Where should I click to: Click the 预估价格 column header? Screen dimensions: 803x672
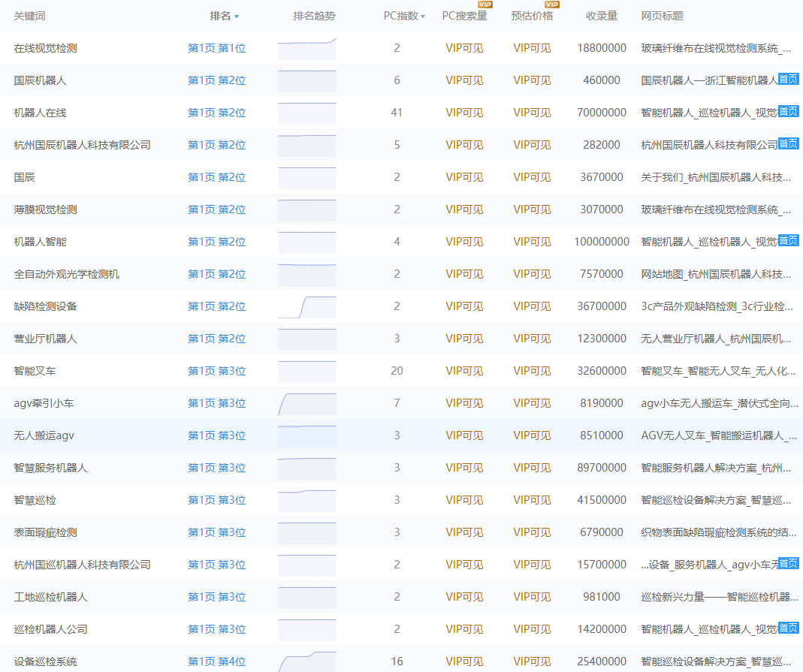click(532, 16)
